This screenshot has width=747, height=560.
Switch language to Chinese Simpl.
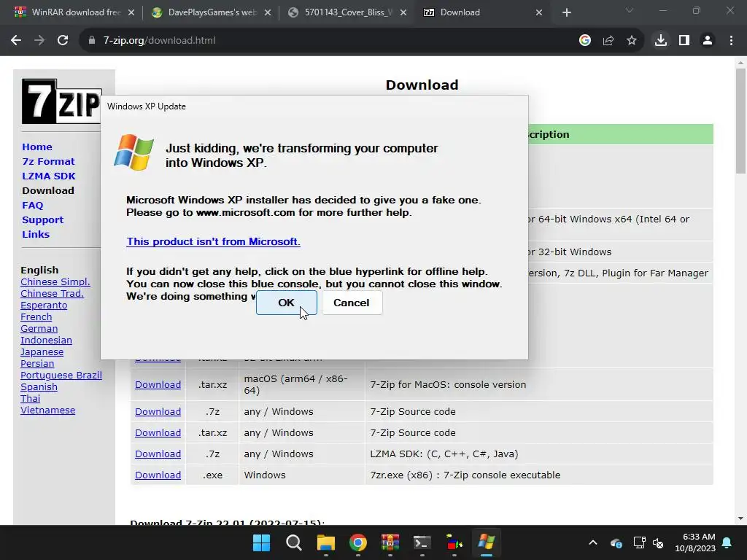tap(55, 282)
